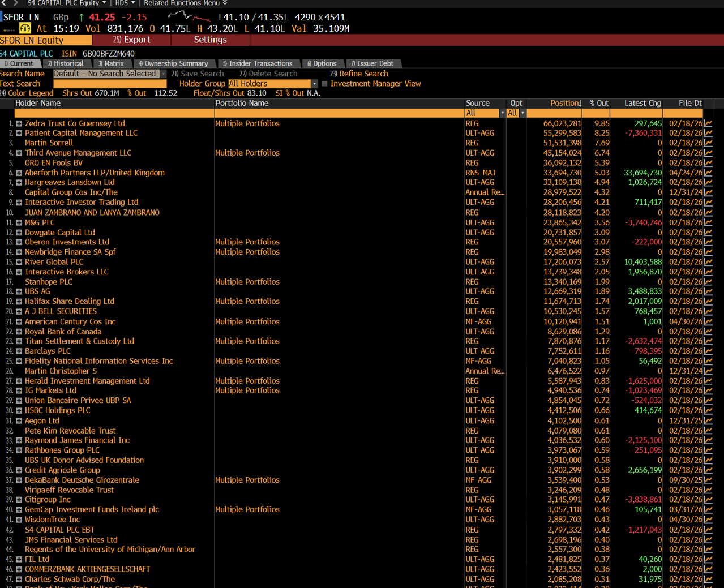Viewport: 724px width, 588px height.
Task: Open chart icon for UBS AG row
Action: (x=708, y=291)
